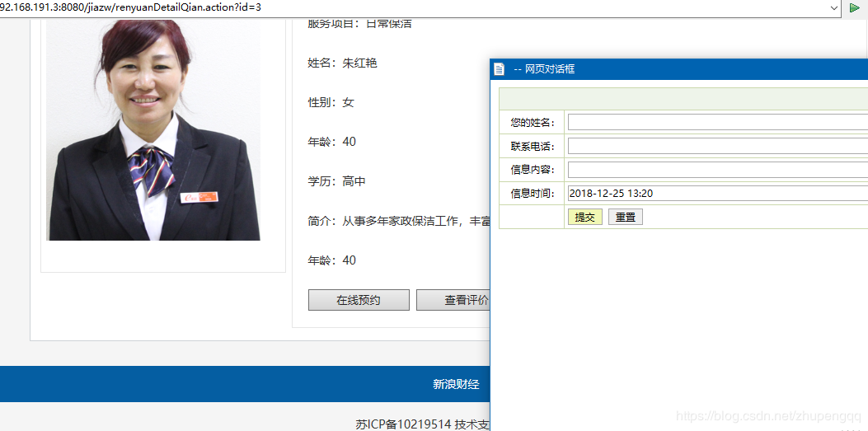
Task: Click the green Go arrow beside address bar
Action: point(856,7)
